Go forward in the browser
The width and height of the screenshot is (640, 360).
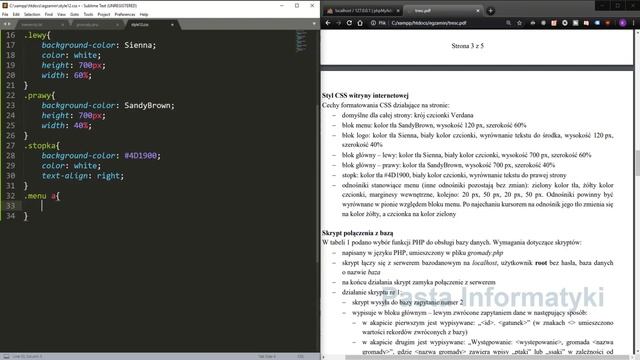click(338, 23)
